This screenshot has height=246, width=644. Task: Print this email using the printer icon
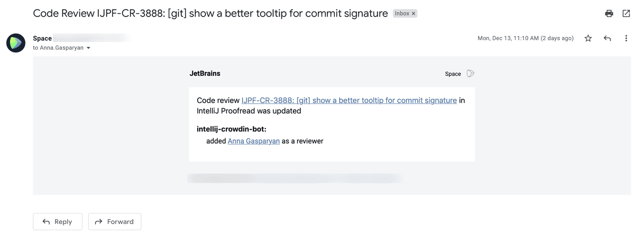609,13
